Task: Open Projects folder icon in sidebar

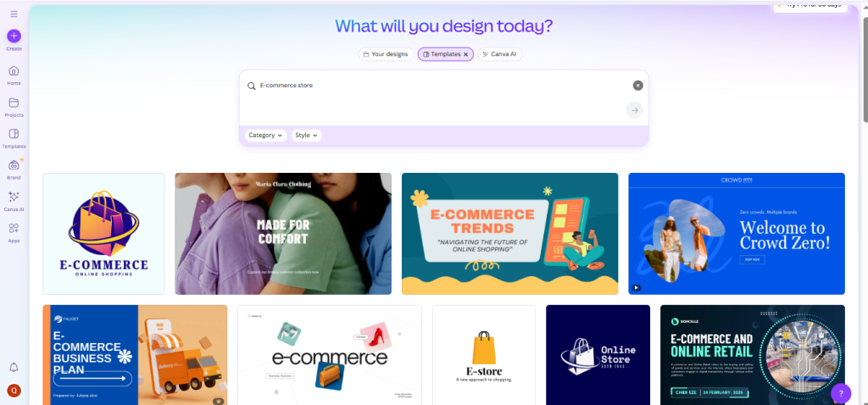Action: click(14, 103)
